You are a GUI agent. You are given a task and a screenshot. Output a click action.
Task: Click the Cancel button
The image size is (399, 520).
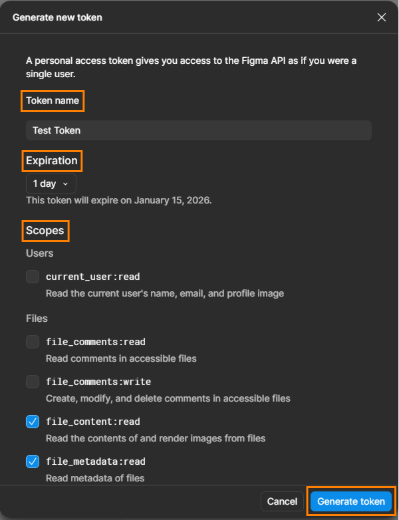282,501
